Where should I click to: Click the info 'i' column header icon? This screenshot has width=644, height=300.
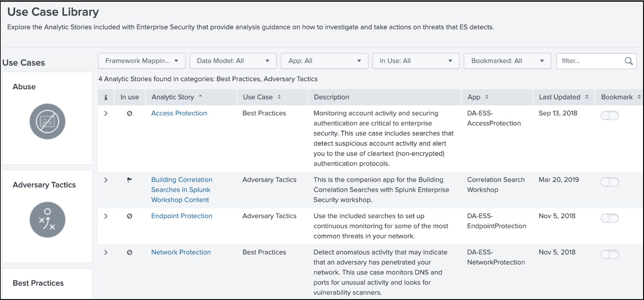tap(106, 97)
